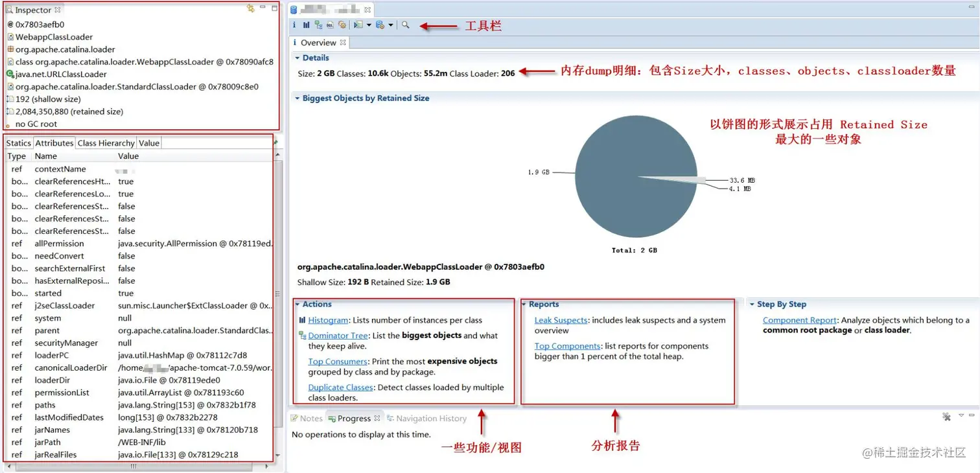Open the Top Consumers link
980x473 pixels.
(338, 362)
